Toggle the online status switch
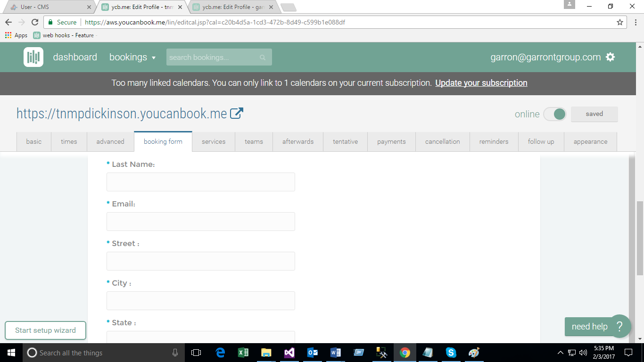 click(554, 114)
